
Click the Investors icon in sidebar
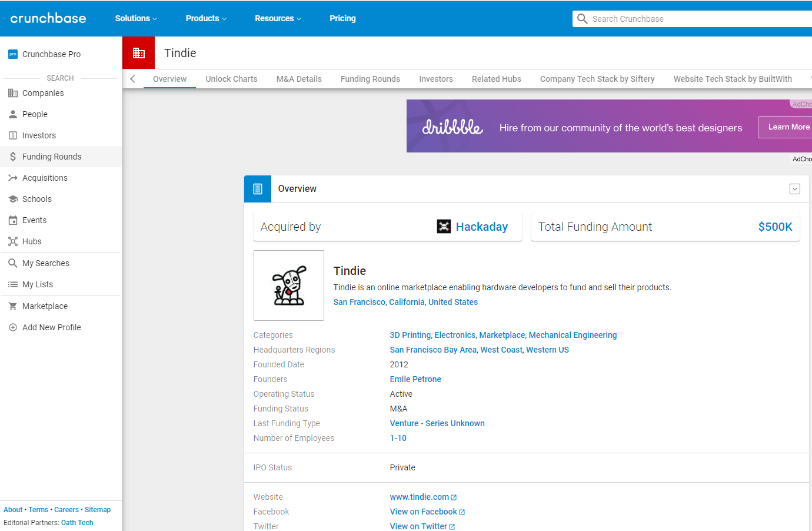coord(13,135)
